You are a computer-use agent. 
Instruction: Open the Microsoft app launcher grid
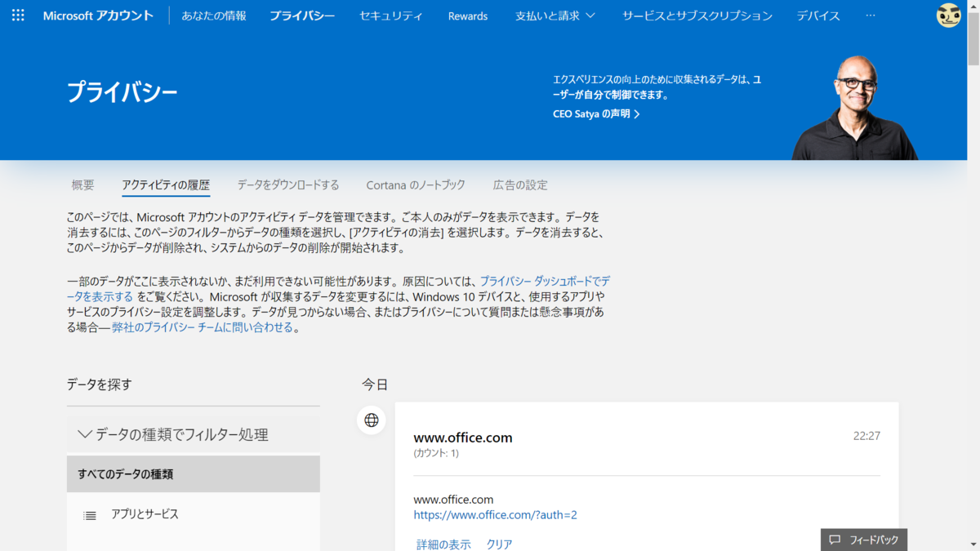click(x=18, y=16)
